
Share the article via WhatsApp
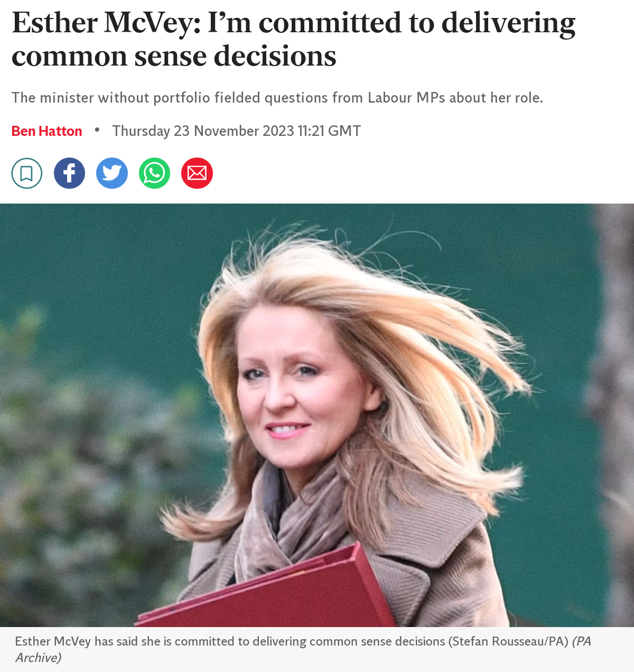(154, 173)
